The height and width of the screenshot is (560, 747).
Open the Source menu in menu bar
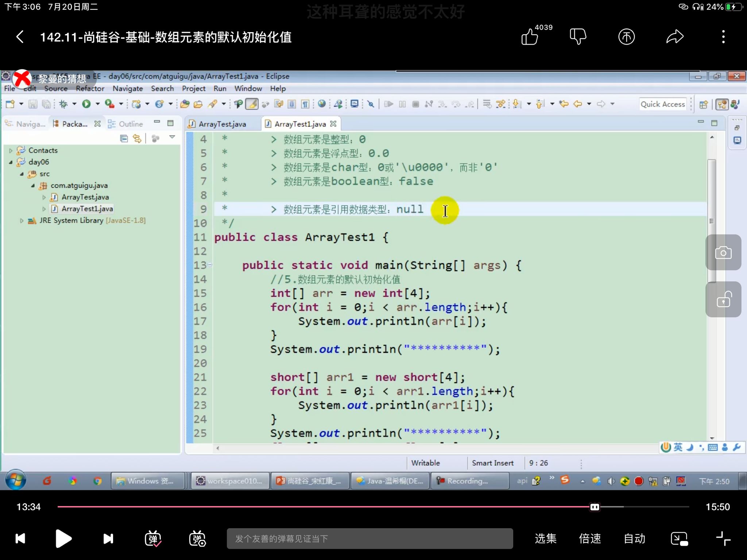pos(55,88)
